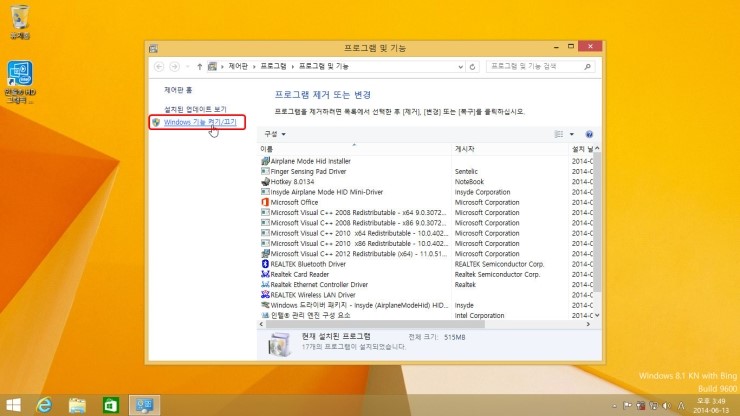Click the scroll right arrow of the list
This screenshot has width=740, height=416.
588,324
